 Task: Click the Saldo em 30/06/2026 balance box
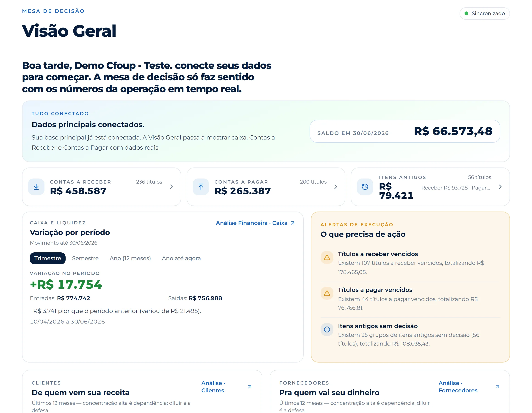click(405, 131)
